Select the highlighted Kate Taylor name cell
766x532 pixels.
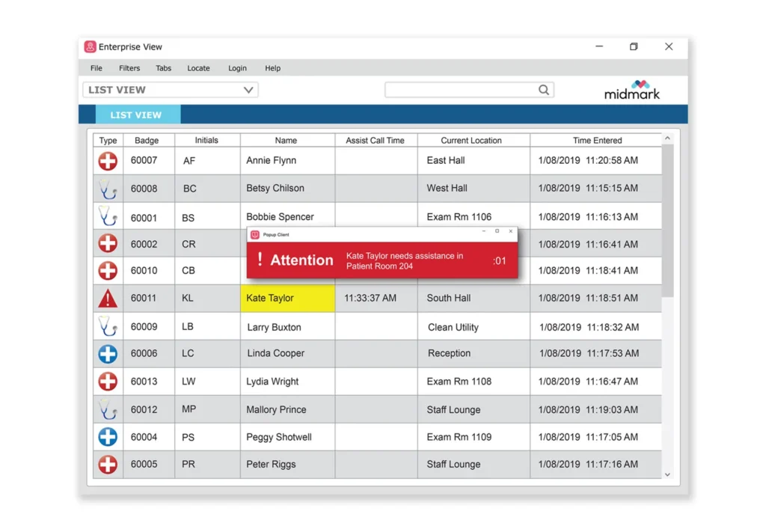[287, 299]
